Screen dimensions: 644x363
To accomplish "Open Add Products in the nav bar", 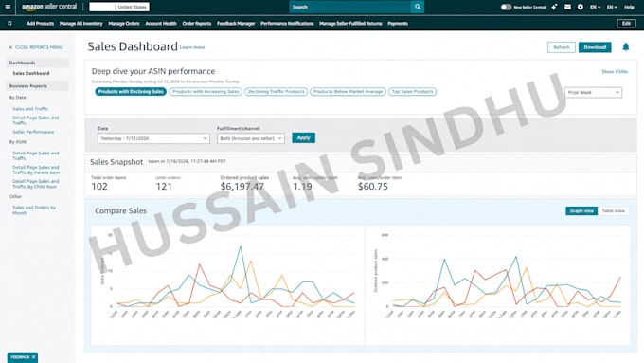I will tap(40, 24).
